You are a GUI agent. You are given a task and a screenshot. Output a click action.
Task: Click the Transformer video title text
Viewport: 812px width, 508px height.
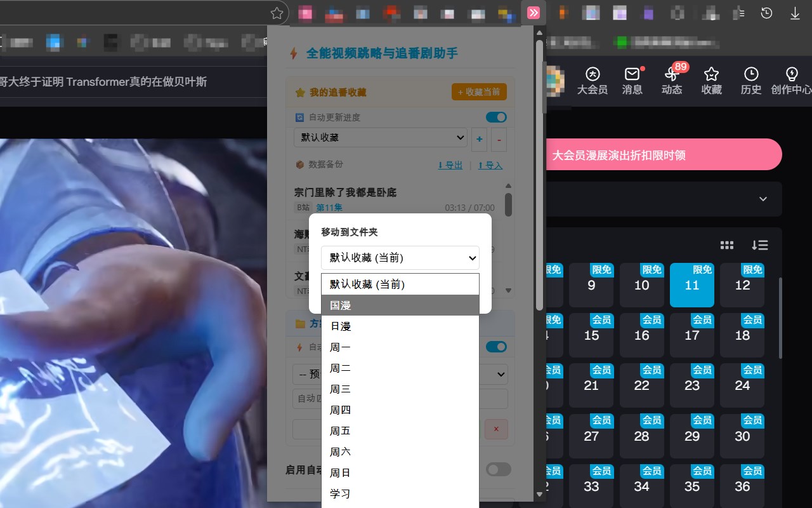103,81
